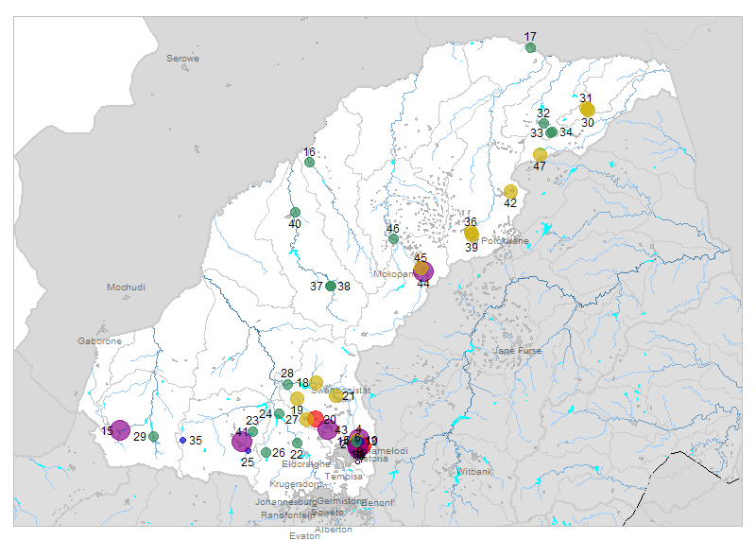
Task: Select the purple marker above label 44
Action: coord(423,271)
